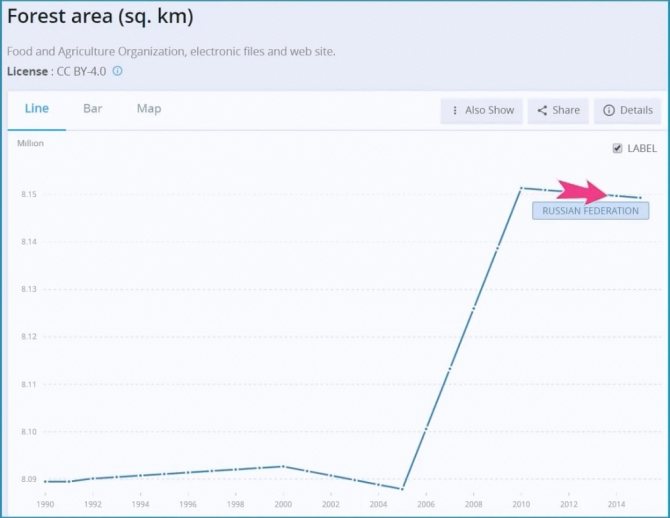Select the 2010 peak data point
The image size is (670, 518).
click(x=521, y=188)
